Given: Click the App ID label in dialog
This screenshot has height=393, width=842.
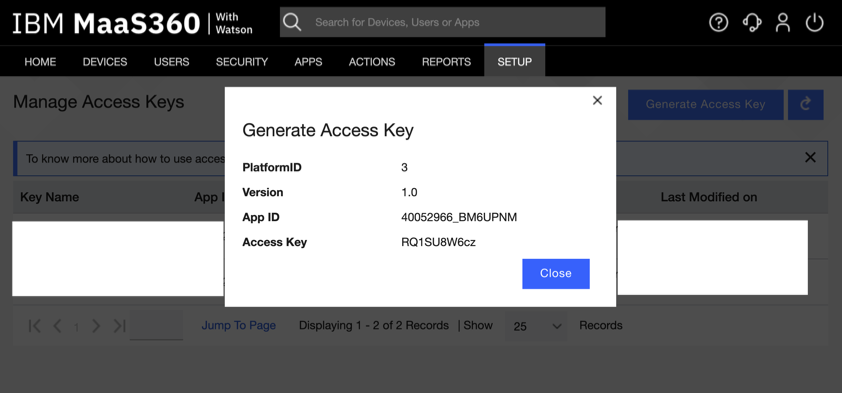Looking at the screenshot, I should click(x=261, y=217).
